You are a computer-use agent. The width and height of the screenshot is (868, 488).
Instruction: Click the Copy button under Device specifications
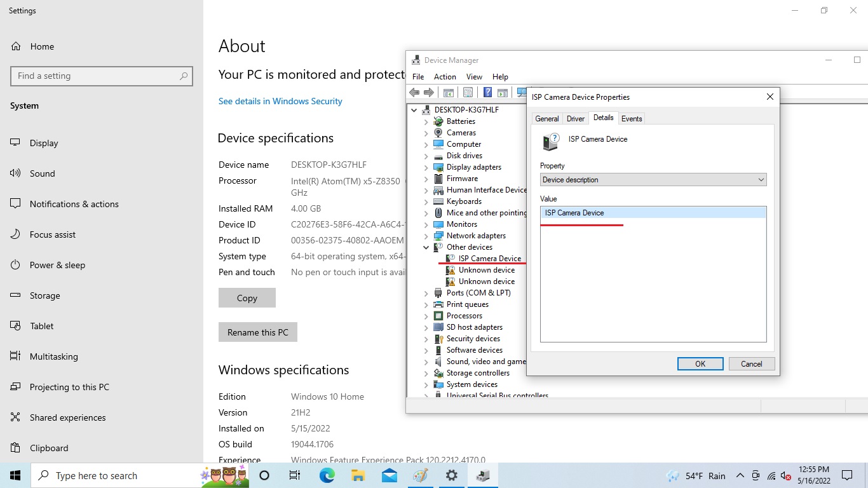(247, 298)
